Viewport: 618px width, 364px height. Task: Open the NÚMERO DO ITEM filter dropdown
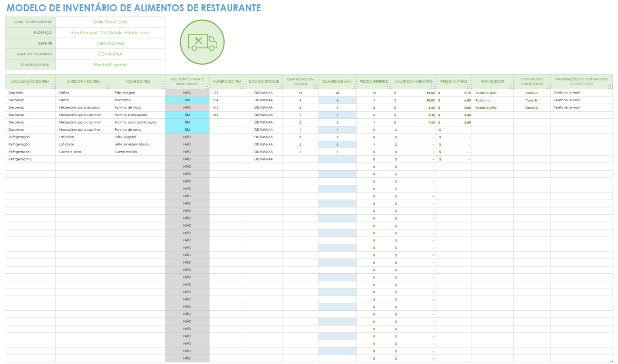coord(242,86)
